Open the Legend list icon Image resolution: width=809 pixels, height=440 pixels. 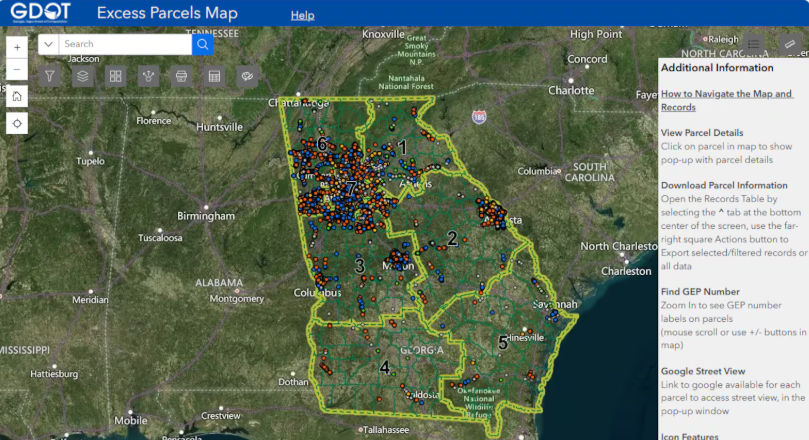click(x=754, y=44)
